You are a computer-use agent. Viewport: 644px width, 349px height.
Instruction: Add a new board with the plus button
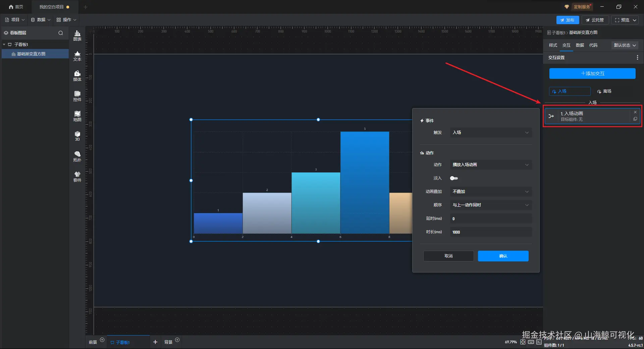tap(155, 342)
